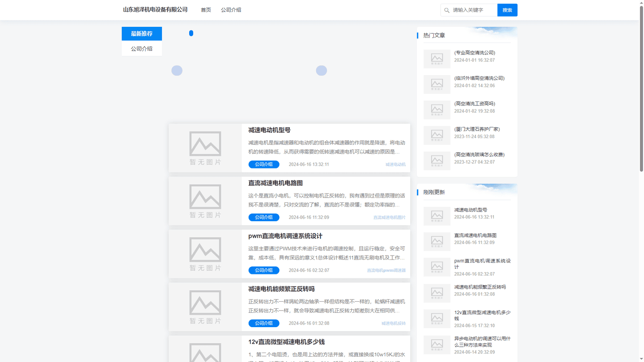The width and height of the screenshot is (644, 362).
Task: Open 直流减速电机电路图 in 刚刚更新 list
Action: 475,235
